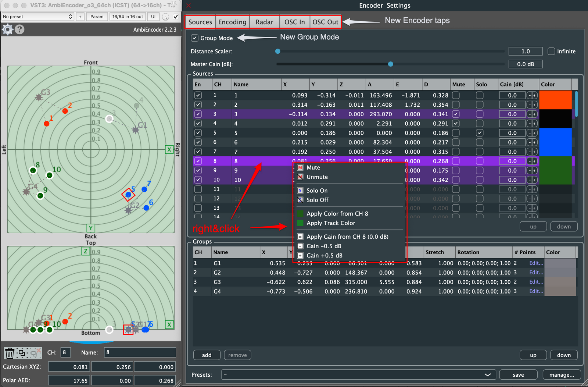The width and height of the screenshot is (588, 387).
Task: Open plugin settings with the gear icon
Action: 7,29
